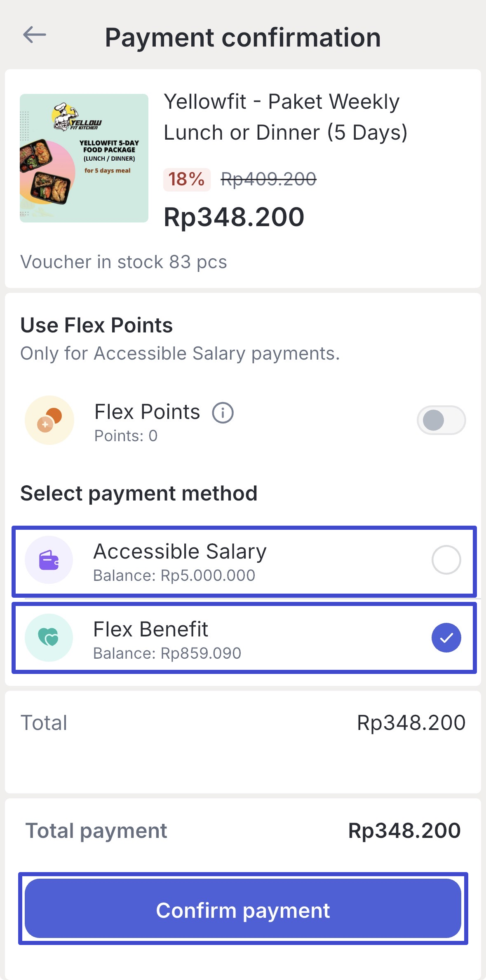Viewport: 486px width, 980px height.
Task: Click the Points: 0 balance label
Action: (126, 436)
